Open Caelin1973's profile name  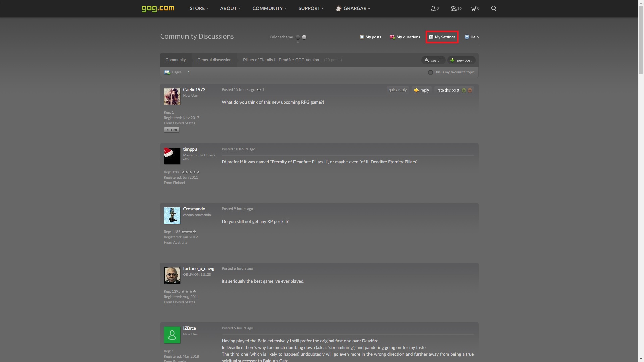[x=194, y=90]
